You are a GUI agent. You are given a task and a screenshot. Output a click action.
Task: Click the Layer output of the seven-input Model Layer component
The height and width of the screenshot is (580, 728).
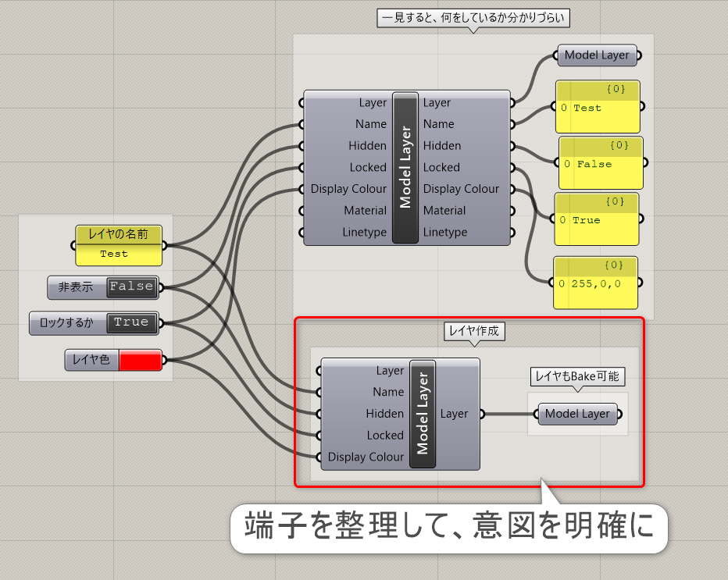pyautogui.click(x=437, y=102)
